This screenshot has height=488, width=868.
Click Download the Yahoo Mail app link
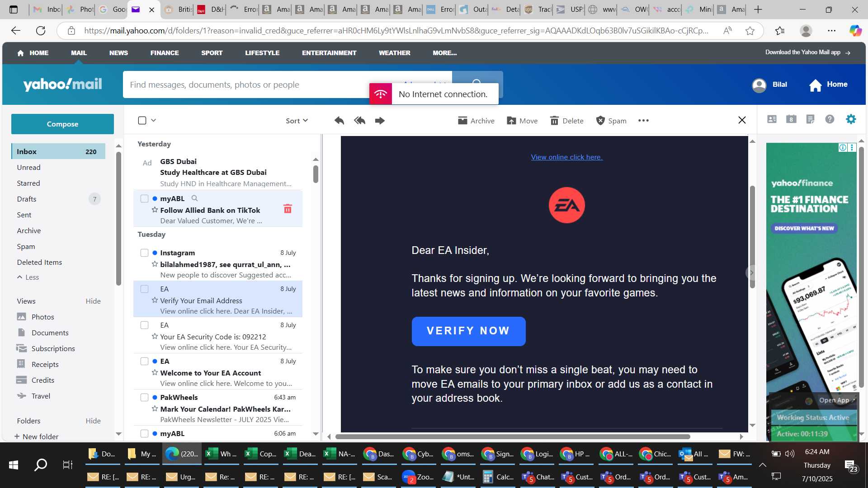[x=807, y=52]
